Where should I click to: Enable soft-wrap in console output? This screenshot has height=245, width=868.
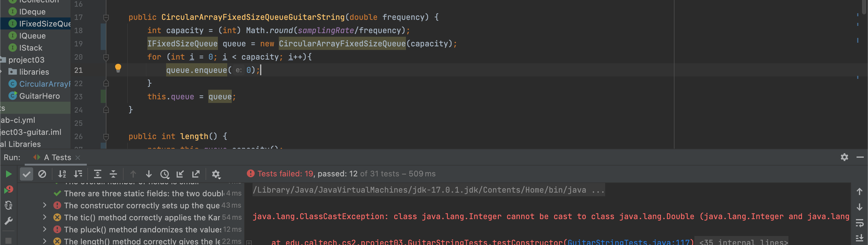[859, 223]
